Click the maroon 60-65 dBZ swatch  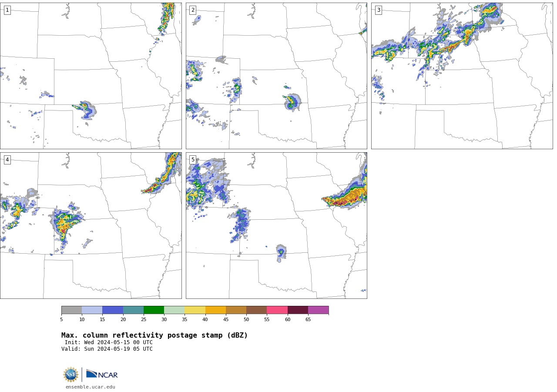pyautogui.click(x=298, y=310)
